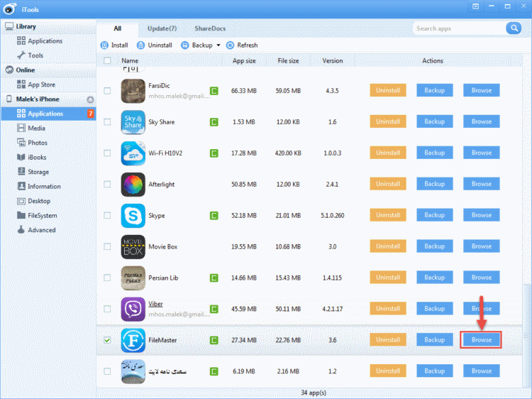
Task: Click the Install toolbar icon
Action: coord(104,45)
